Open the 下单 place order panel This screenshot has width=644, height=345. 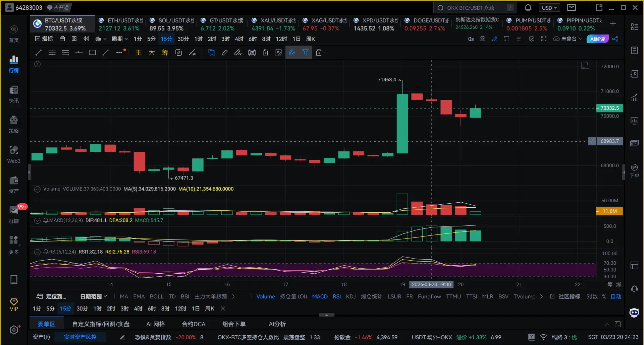(634, 171)
